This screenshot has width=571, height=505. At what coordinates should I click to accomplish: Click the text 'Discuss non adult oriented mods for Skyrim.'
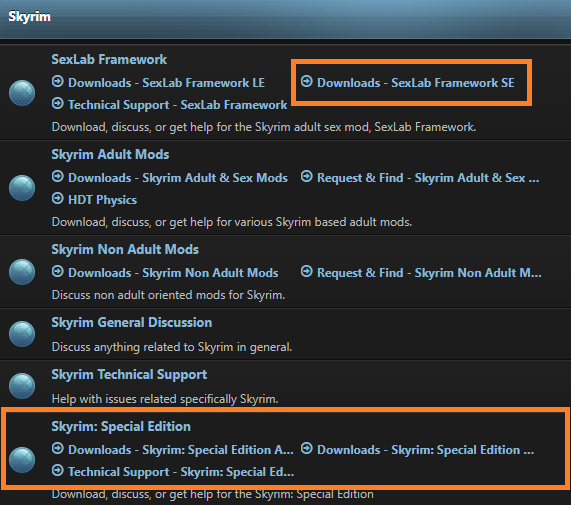pyautogui.click(x=168, y=295)
